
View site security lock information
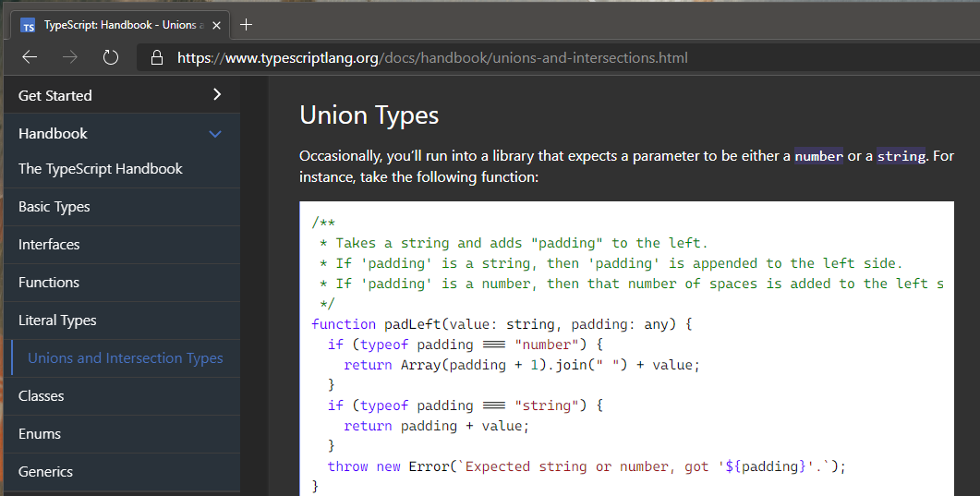[x=157, y=57]
